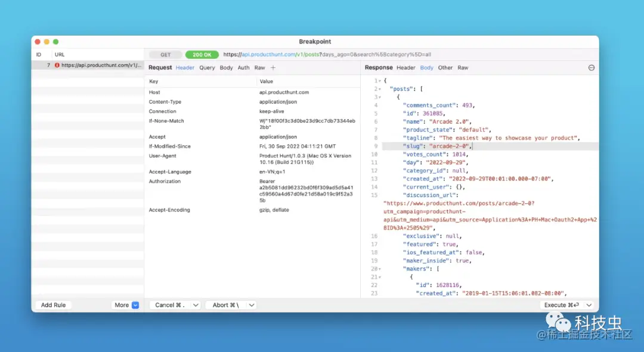The width and height of the screenshot is (644, 352).
Task: Click the Add Rule button
Action: coord(54,305)
